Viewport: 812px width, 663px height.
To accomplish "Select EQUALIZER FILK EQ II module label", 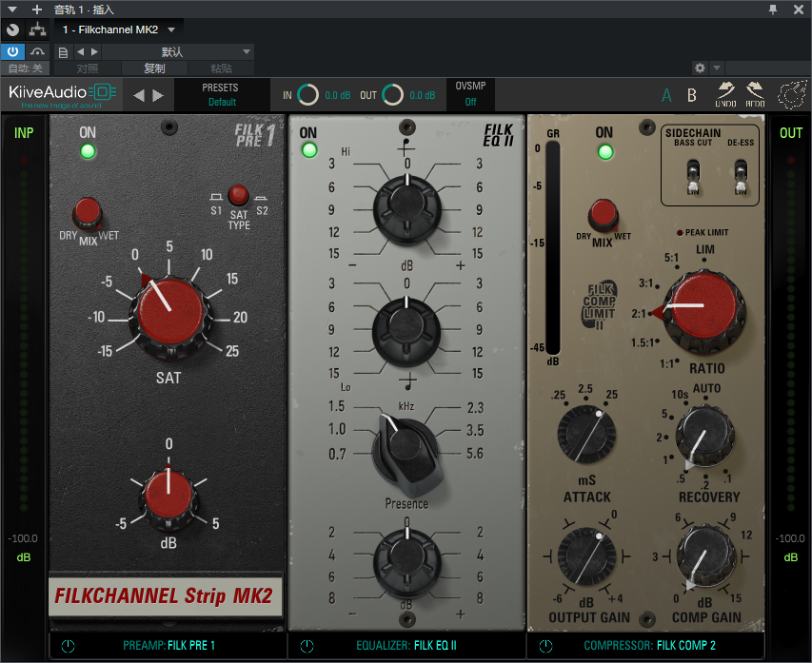I will [406, 646].
